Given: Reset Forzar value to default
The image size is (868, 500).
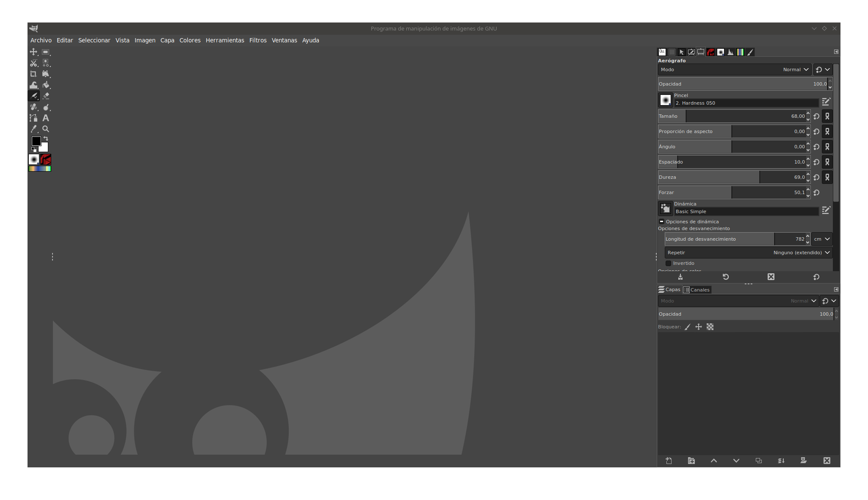Looking at the screenshot, I should click(816, 192).
